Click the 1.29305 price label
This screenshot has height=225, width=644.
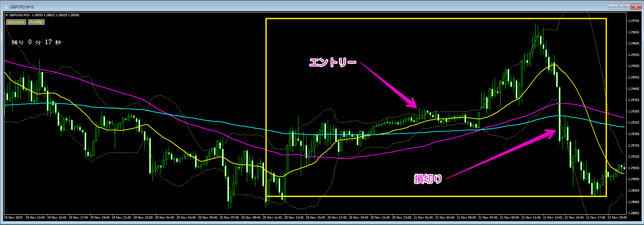pyautogui.click(x=634, y=111)
